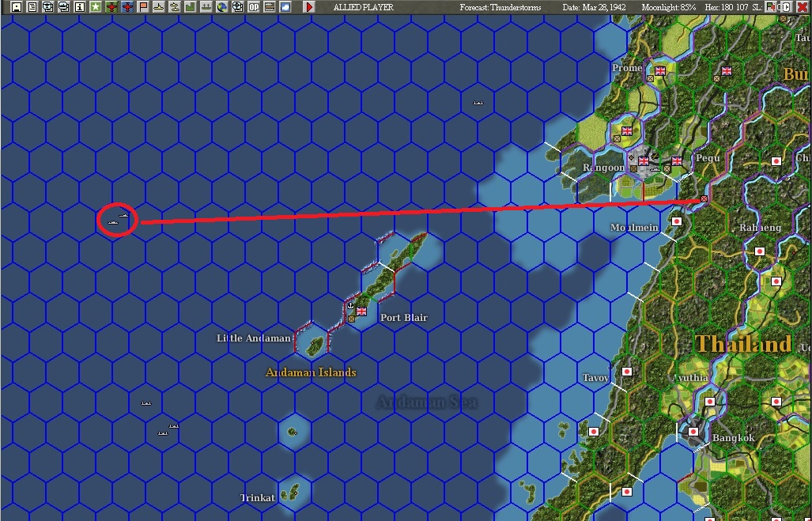This screenshot has height=521, width=812.
Task: Select the British flag next to Pegu
Action: [676, 161]
